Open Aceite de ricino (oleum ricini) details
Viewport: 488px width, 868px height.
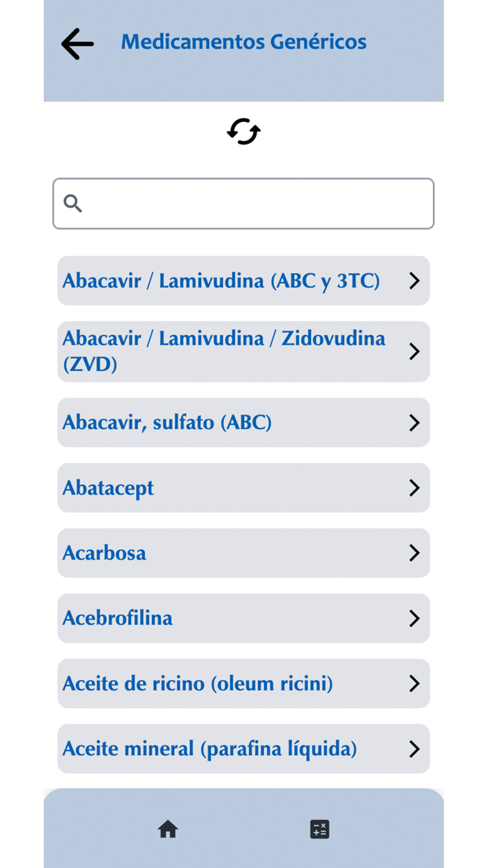243,683
